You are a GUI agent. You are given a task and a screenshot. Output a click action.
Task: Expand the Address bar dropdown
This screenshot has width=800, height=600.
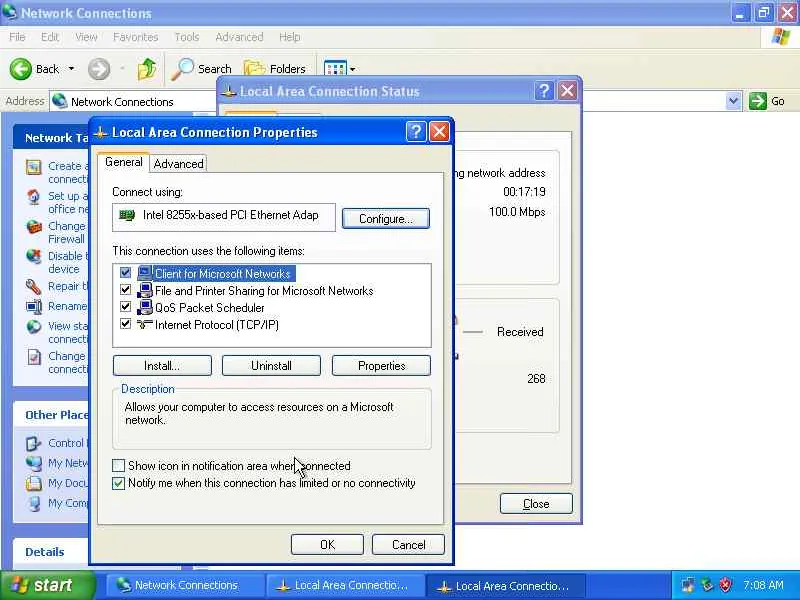[733, 101]
